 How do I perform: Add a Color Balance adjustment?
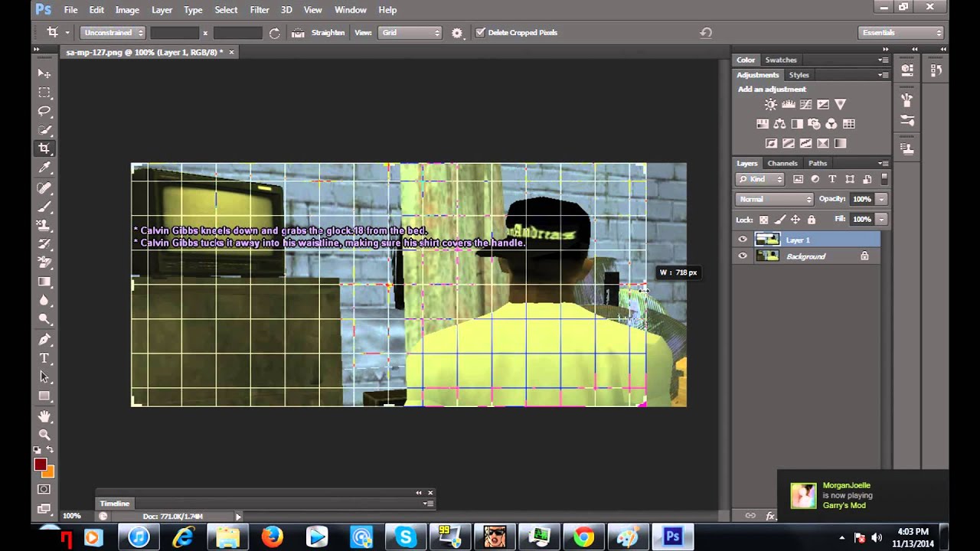(779, 124)
